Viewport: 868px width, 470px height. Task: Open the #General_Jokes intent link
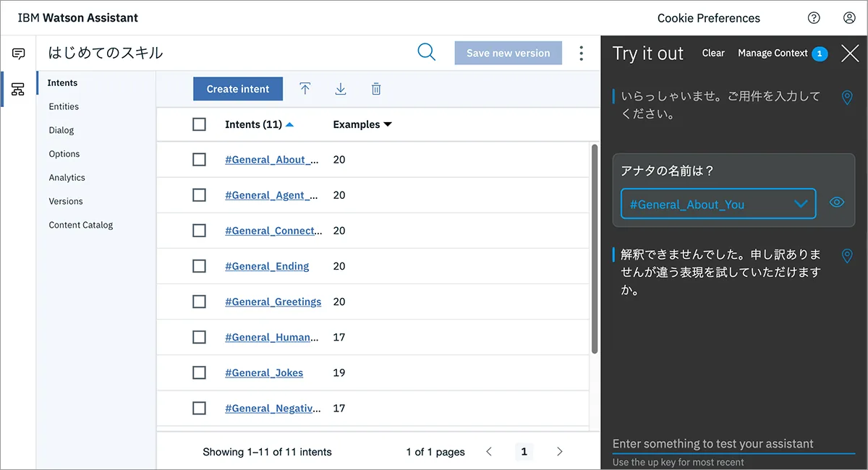264,373
